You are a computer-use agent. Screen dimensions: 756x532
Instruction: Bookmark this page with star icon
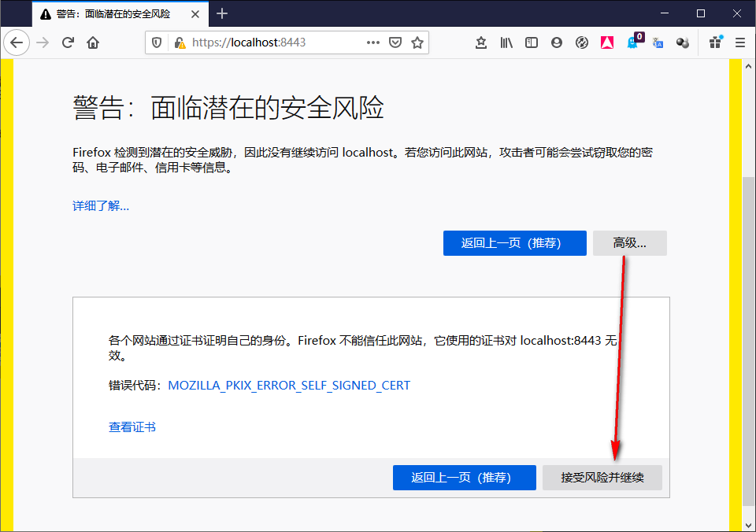(417, 42)
